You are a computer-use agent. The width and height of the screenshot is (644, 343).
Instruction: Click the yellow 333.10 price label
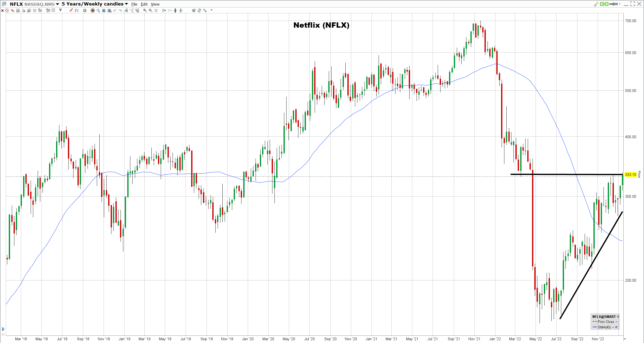[x=631, y=175]
